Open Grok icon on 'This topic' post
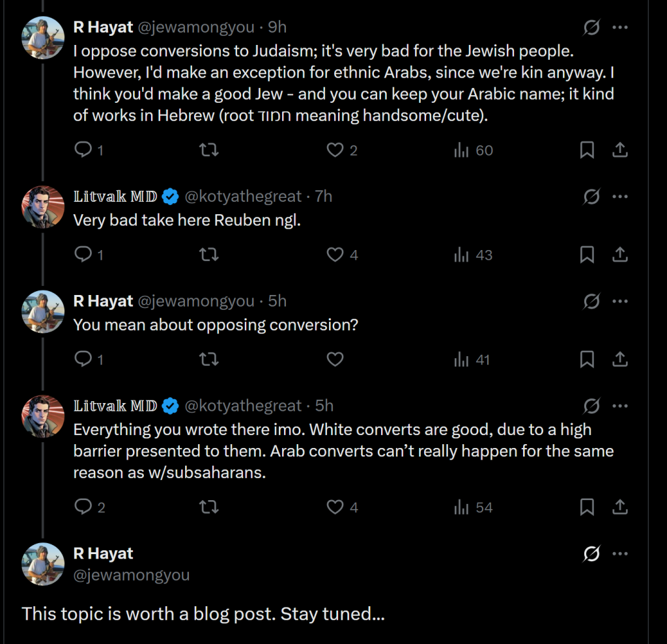Viewport: 667px width, 644px height. pos(591,554)
